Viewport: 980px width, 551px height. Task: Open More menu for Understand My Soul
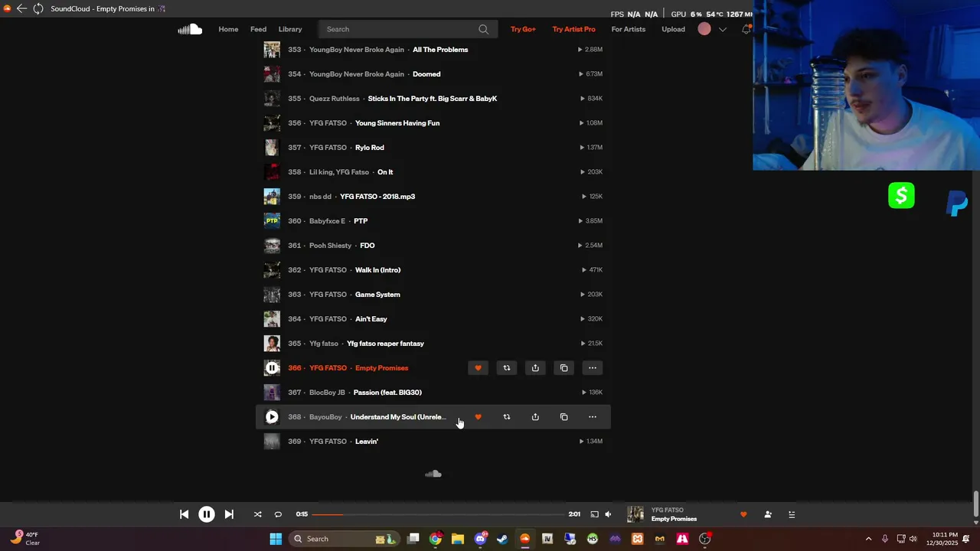593,417
